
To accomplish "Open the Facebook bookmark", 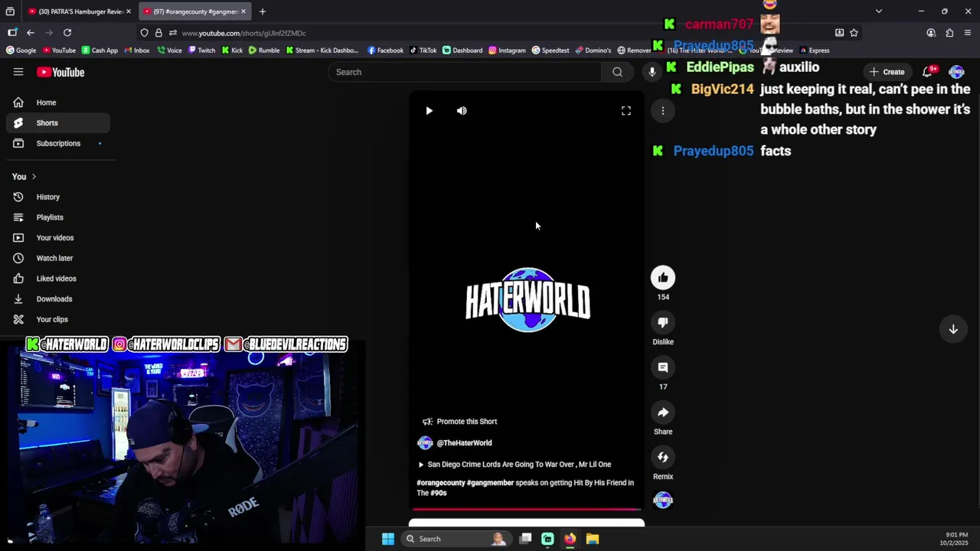I will [385, 51].
